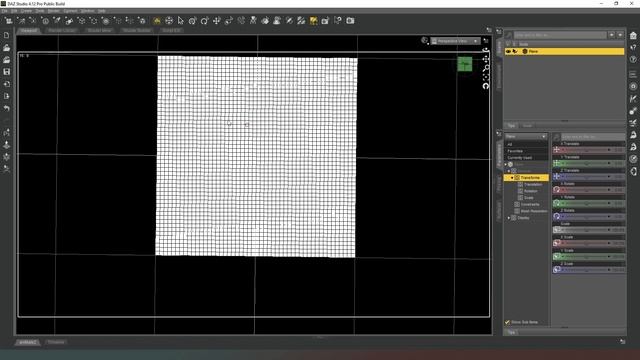Open Scene pane options menu icon

[499, 31]
